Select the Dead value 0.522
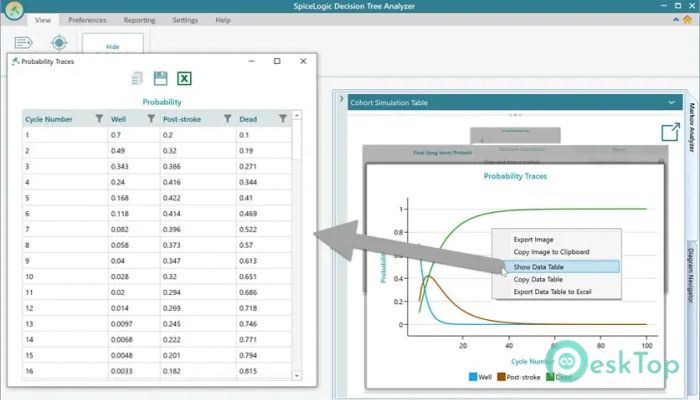Screen dimensions: 700x400 coord(248,229)
